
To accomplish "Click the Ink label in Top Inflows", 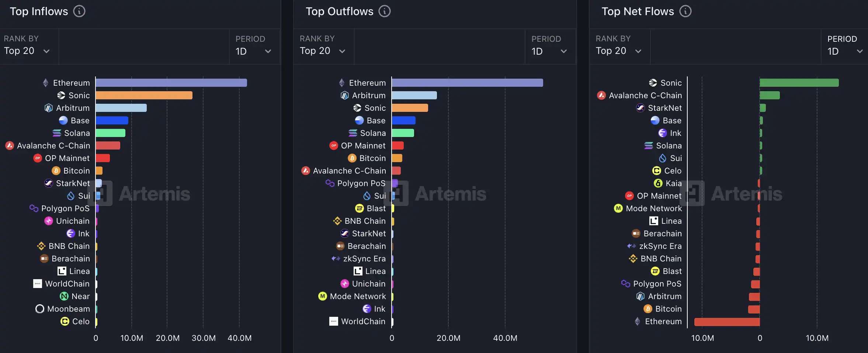I will click(x=84, y=233).
